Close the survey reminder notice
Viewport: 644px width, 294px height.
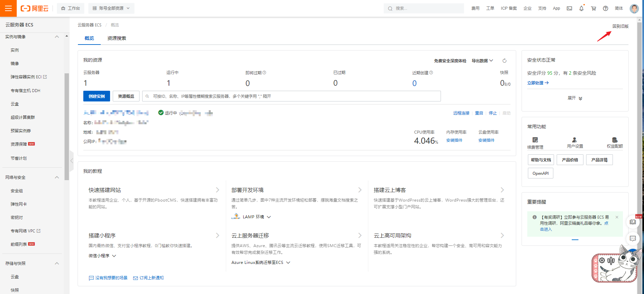tap(617, 217)
